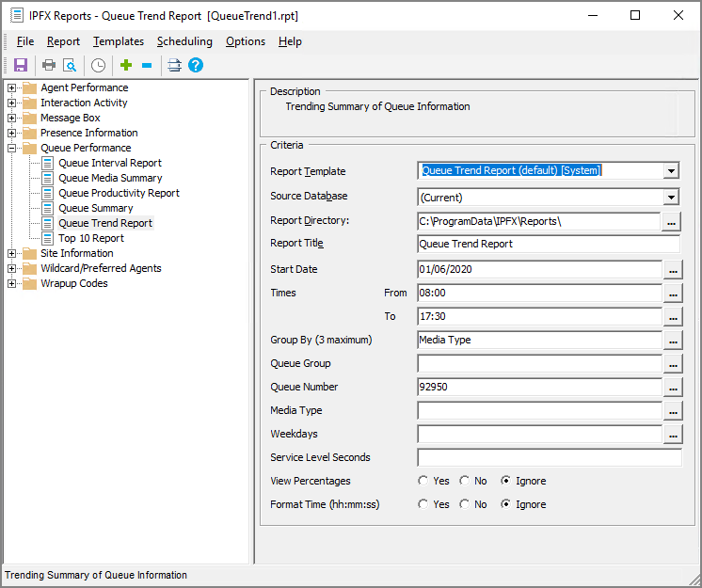Set Format Time to Yes
The height and width of the screenshot is (588, 702).
click(423, 504)
